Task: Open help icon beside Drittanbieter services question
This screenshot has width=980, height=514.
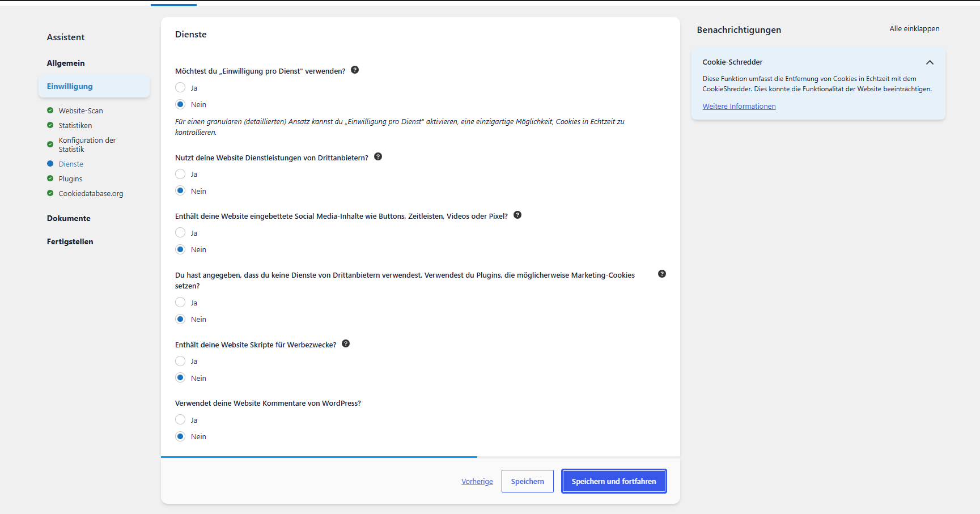Action: (x=378, y=156)
